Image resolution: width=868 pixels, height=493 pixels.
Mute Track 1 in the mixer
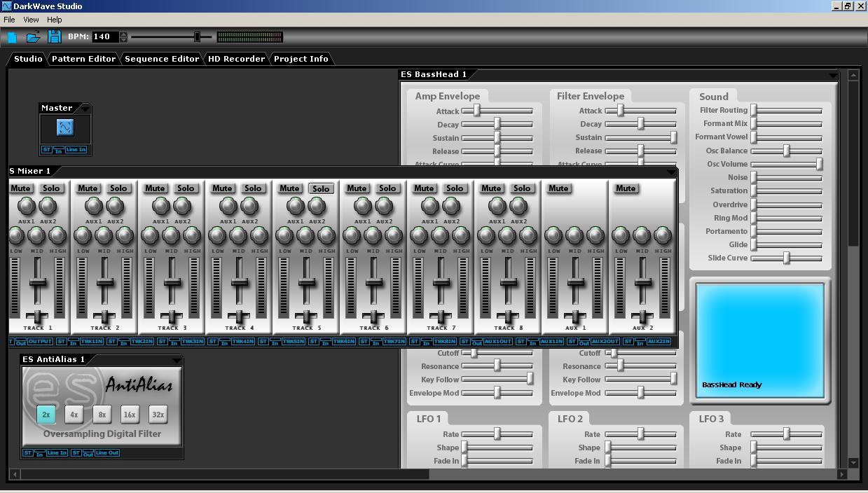click(20, 188)
